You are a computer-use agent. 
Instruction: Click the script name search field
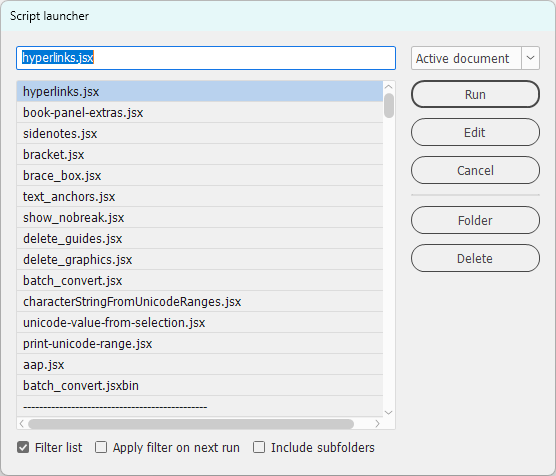tap(206, 58)
